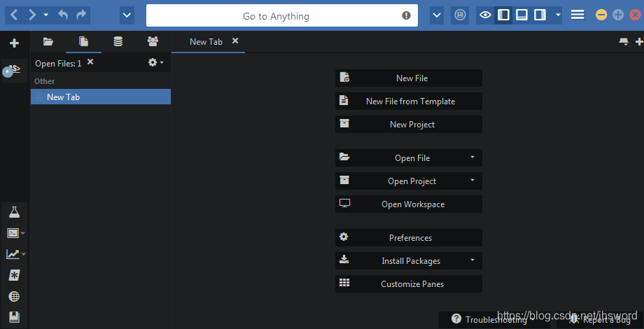Toggle the bottom pane visibility
644x329 pixels.
521,15
